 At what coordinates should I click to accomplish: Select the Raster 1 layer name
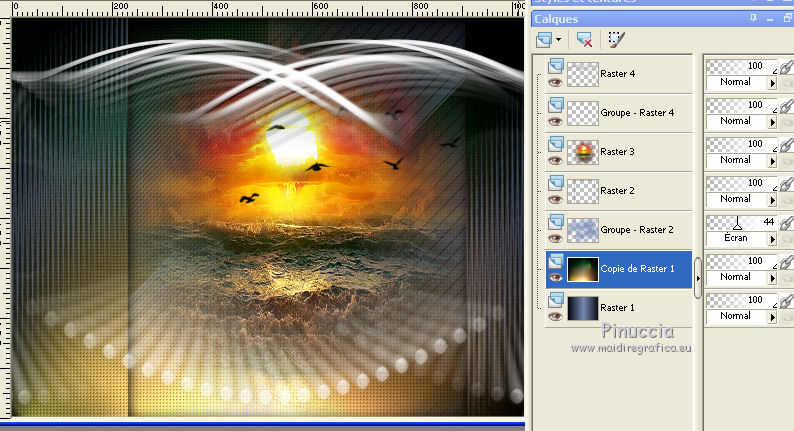[x=617, y=307]
